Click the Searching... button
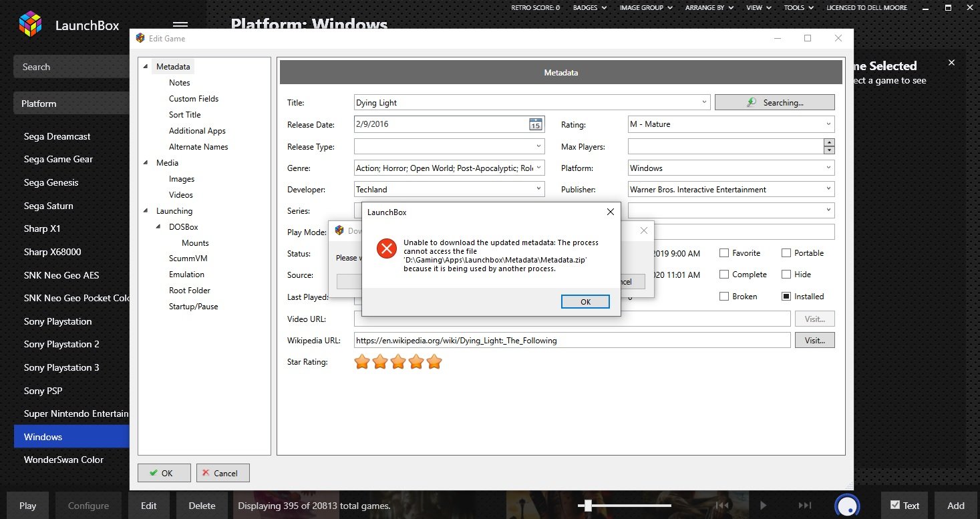 pos(774,102)
